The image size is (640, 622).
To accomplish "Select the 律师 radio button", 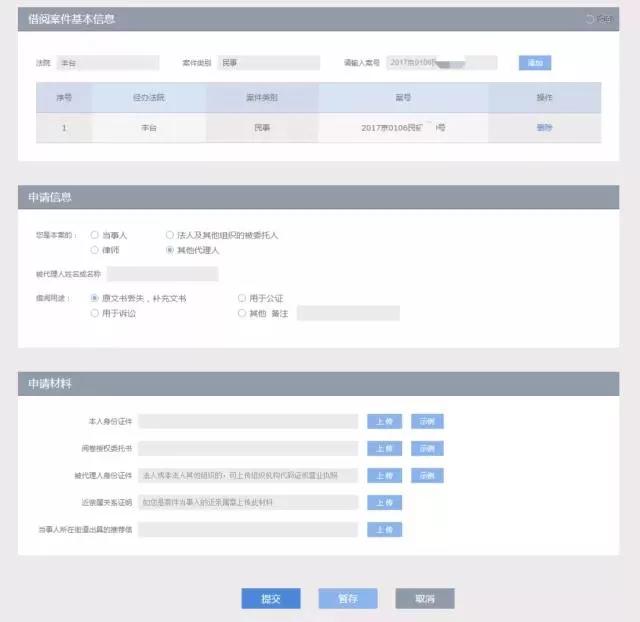I will coord(94,249).
